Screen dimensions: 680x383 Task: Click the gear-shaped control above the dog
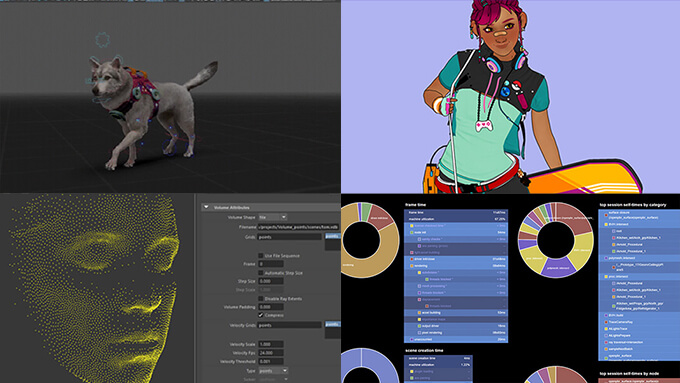click(x=102, y=40)
